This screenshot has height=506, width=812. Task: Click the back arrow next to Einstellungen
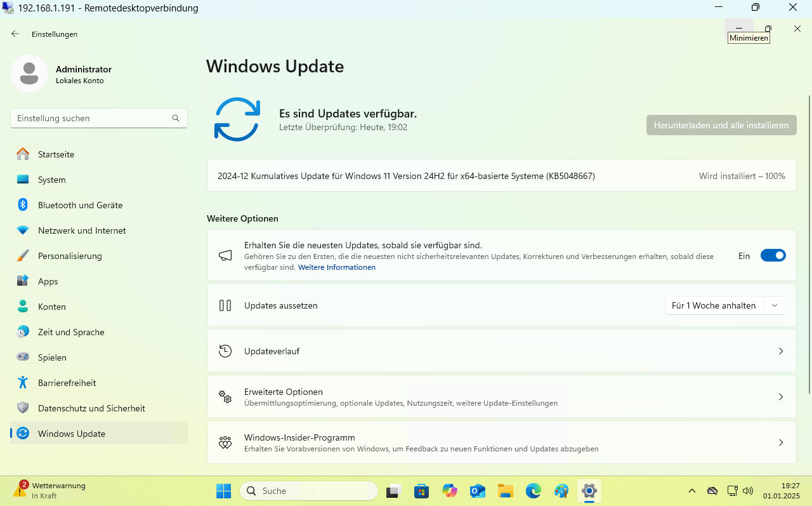tap(15, 34)
